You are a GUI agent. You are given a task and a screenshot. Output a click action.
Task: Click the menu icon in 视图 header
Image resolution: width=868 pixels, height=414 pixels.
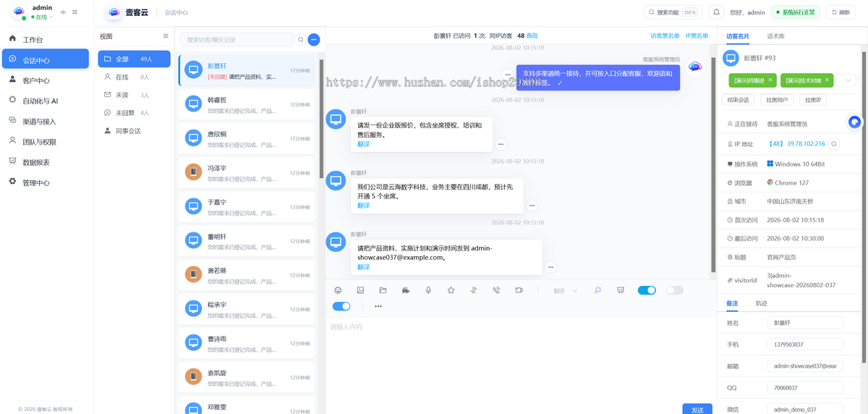tap(166, 35)
